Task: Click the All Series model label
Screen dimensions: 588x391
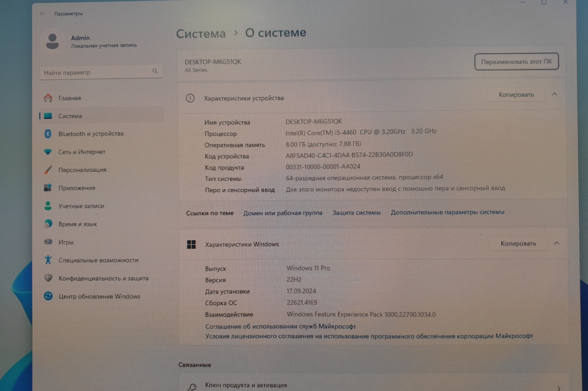Action: (196, 70)
